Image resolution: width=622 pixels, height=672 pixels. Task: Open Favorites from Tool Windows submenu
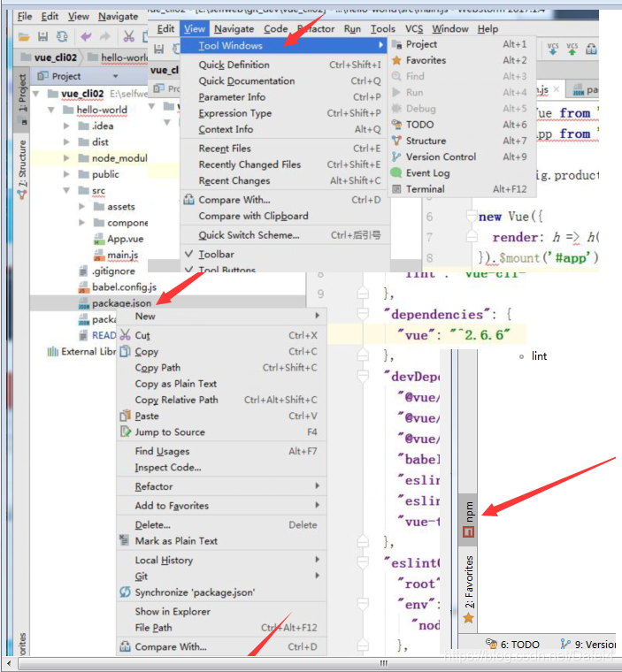[x=462, y=60]
